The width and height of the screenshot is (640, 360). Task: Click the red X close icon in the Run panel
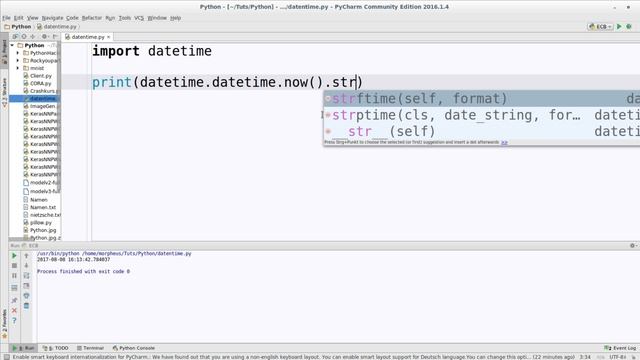pos(14,310)
